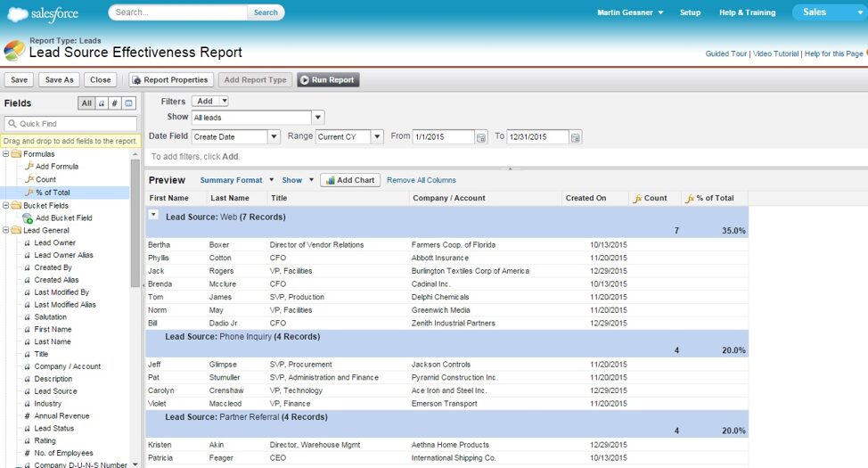The image size is (868, 468).
Task: Open the Date Field Create Date dropdown
Action: pos(274,136)
